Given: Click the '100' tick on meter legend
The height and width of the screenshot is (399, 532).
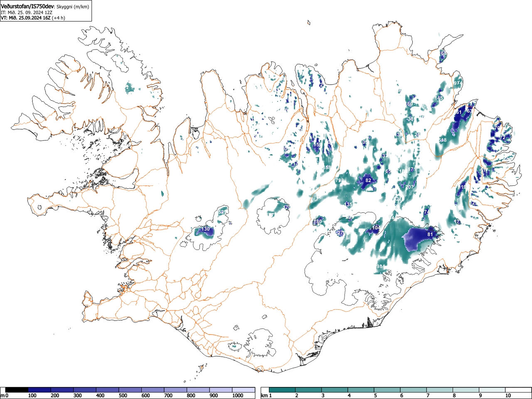Looking at the screenshot, I should pyautogui.click(x=32, y=396).
